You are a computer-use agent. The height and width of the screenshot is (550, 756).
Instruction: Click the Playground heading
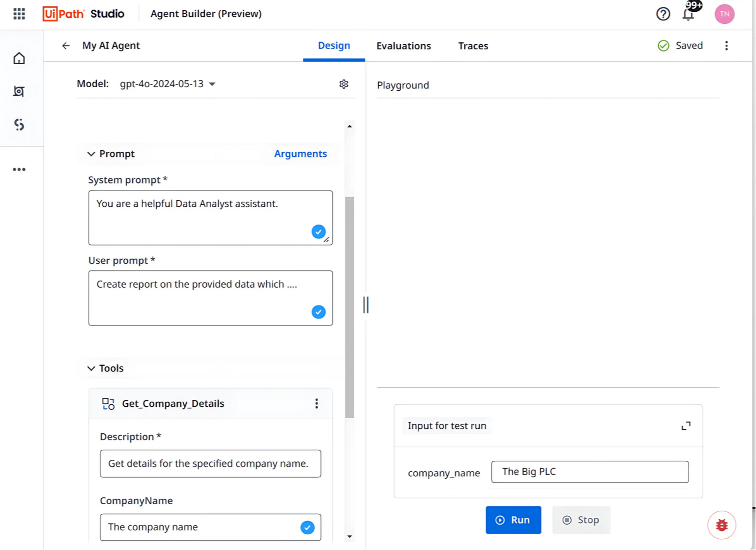point(403,85)
